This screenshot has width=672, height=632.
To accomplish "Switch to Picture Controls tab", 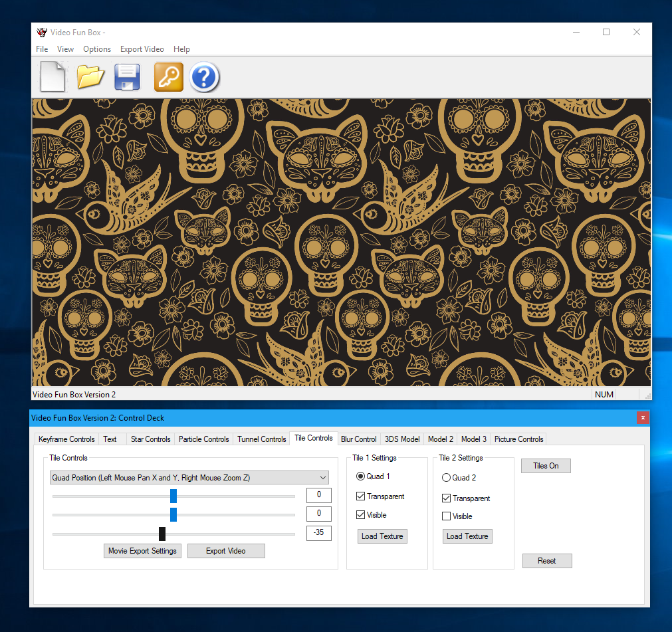I will 518,439.
